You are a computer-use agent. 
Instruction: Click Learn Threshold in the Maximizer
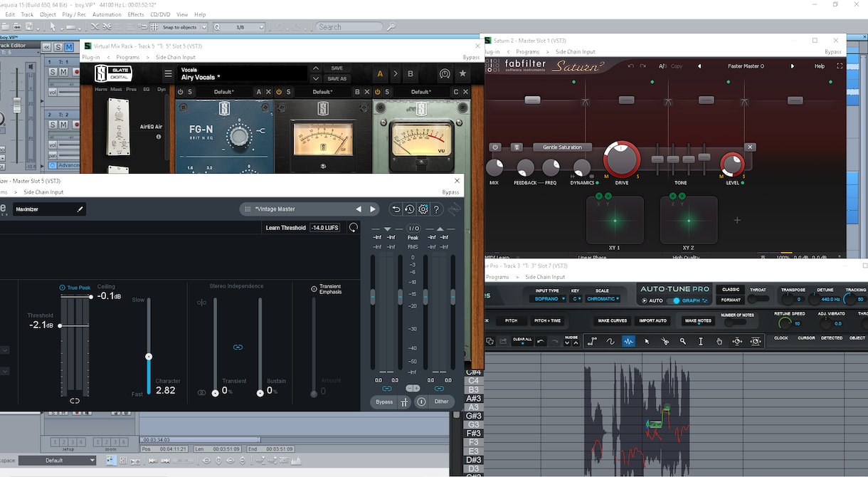(285, 228)
